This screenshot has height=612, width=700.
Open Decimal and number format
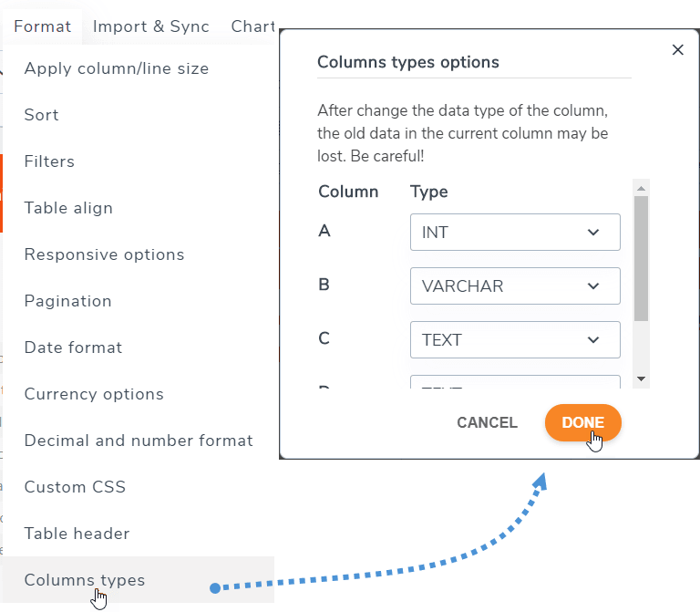point(139,441)
